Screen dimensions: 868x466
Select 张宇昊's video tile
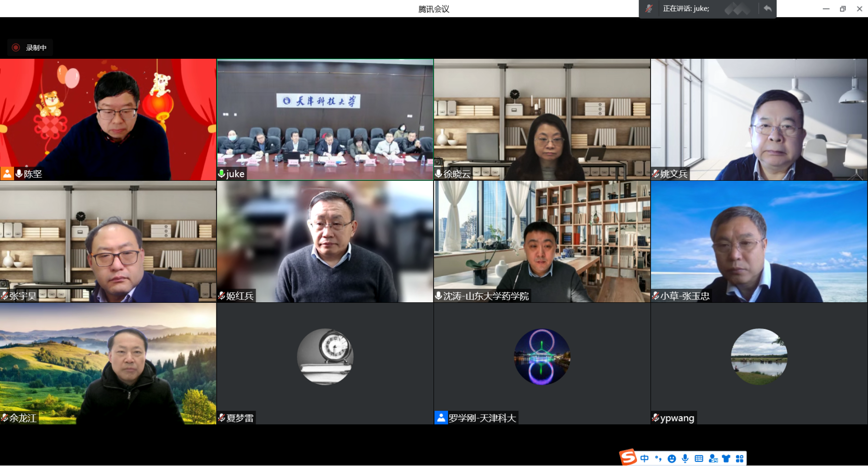tap(108, 242)
